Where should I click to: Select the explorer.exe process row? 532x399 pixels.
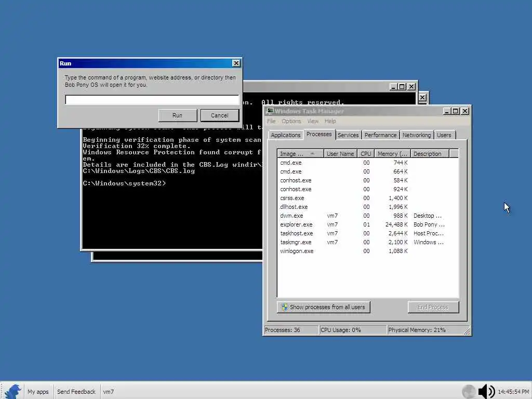pyautogui.click(x=368, y=224)
